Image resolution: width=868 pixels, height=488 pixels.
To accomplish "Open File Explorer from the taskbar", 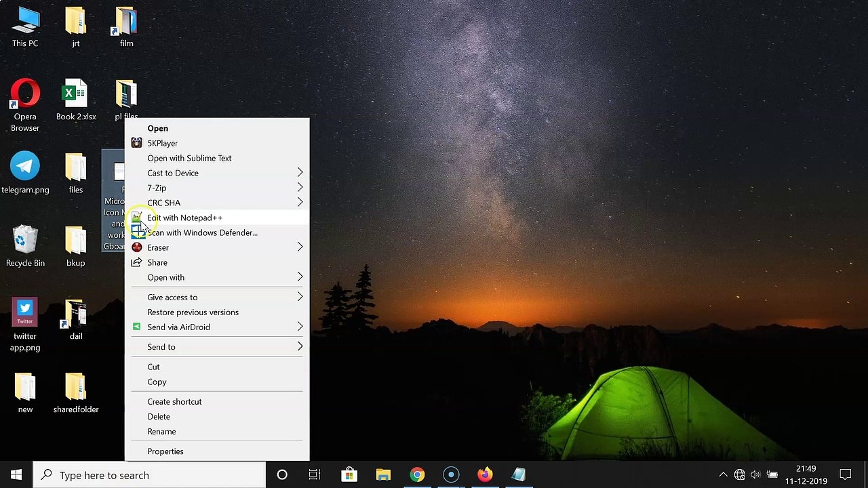I will [x=383, y=474].
